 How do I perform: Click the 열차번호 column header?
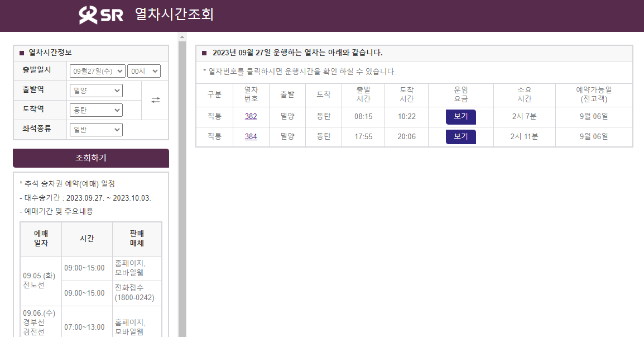[251, 95]
